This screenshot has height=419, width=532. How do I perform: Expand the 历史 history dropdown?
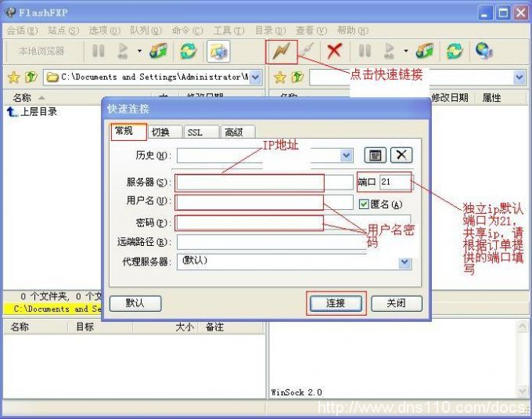click(x=347, y=155)
